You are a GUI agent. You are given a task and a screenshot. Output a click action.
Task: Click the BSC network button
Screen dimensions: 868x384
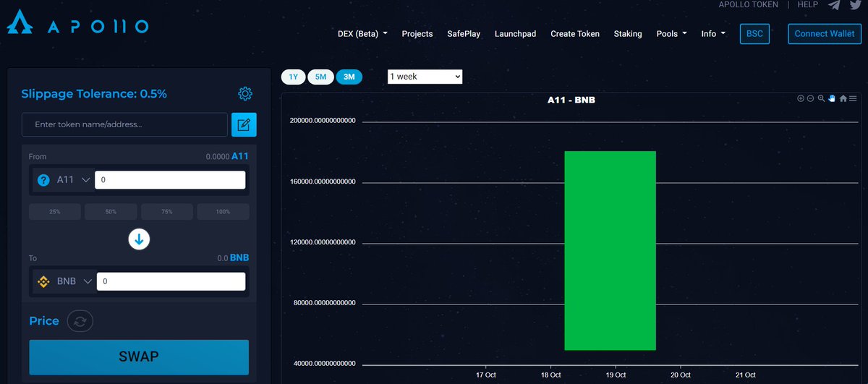[754, 34]
